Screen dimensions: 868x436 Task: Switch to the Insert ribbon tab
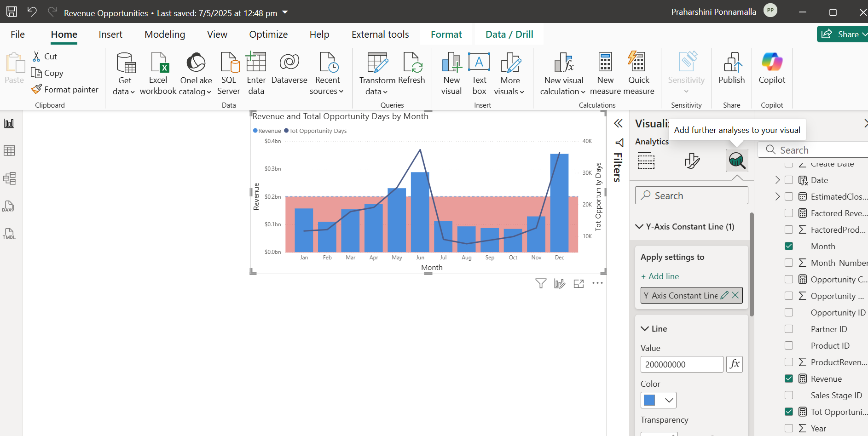tap(110, 34)
